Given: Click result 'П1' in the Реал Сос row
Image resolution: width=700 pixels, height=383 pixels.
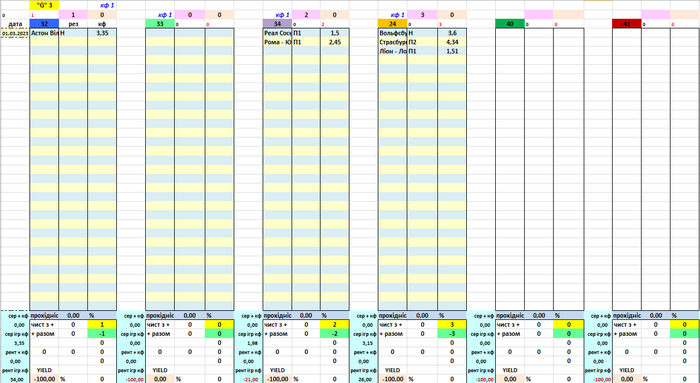Looking at the screenshot, I should (x=306, y=33).
